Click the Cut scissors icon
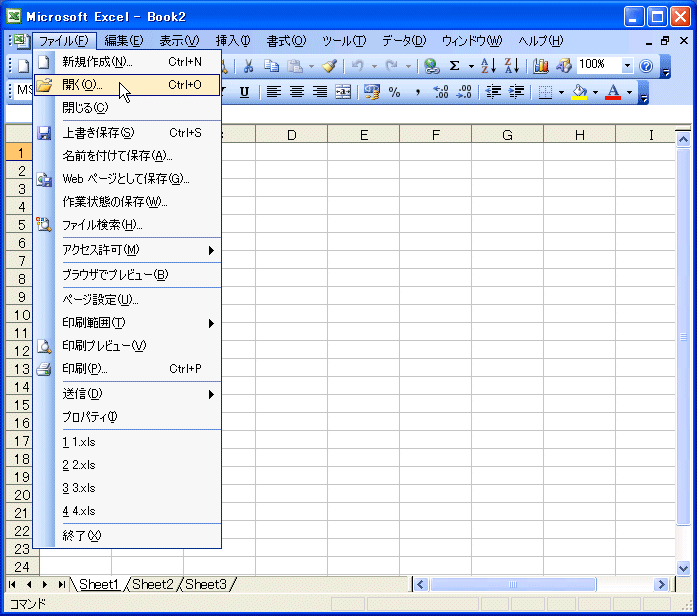 [x=248, y=66]
